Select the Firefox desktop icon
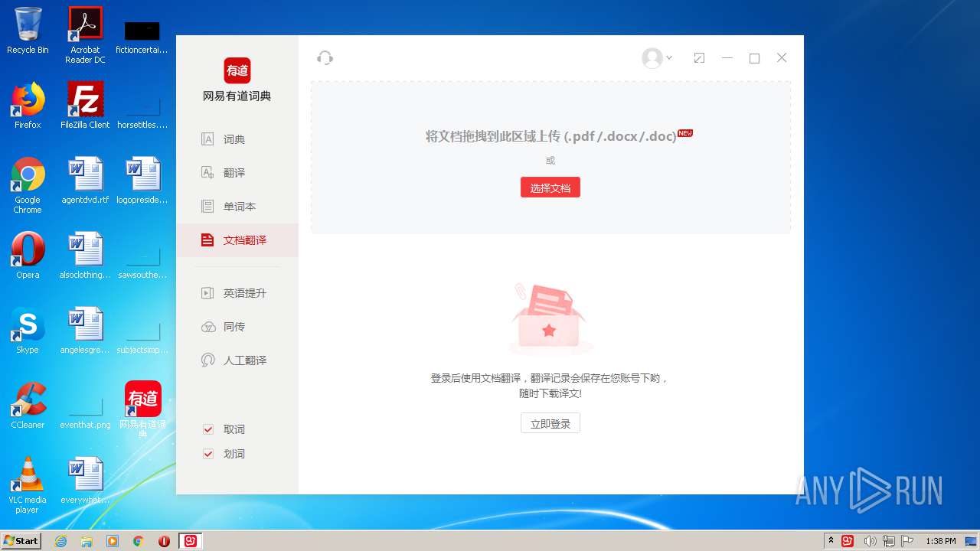980x551 pixels. coord(28,106)
